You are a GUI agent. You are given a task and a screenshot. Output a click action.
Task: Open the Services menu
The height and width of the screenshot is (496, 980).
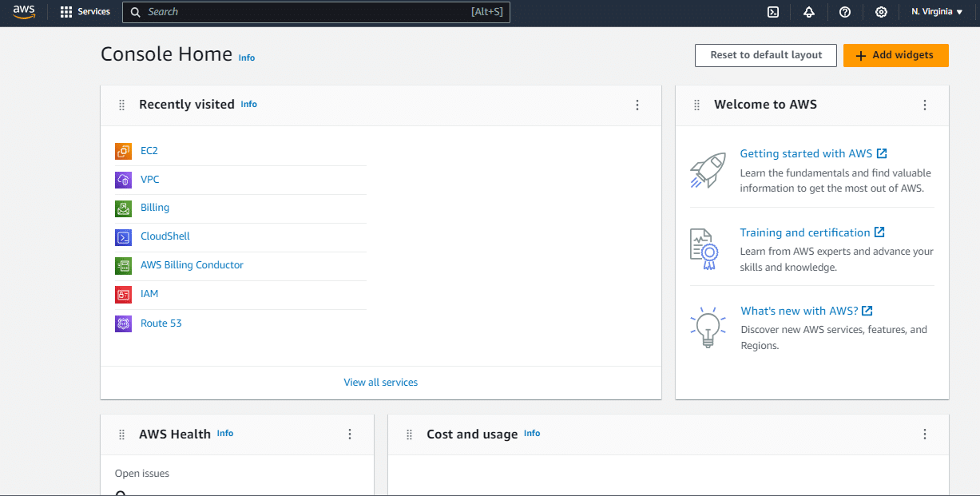[x=85, y=12]
